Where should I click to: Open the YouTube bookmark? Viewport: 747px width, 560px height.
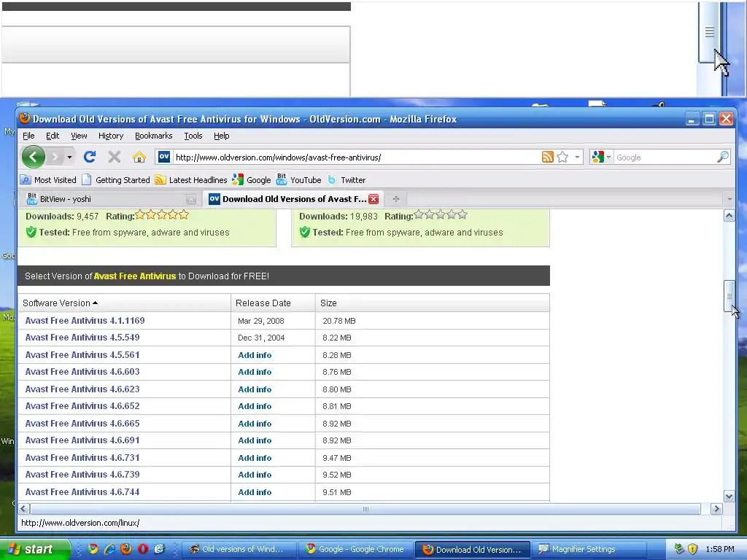(298, 180)
